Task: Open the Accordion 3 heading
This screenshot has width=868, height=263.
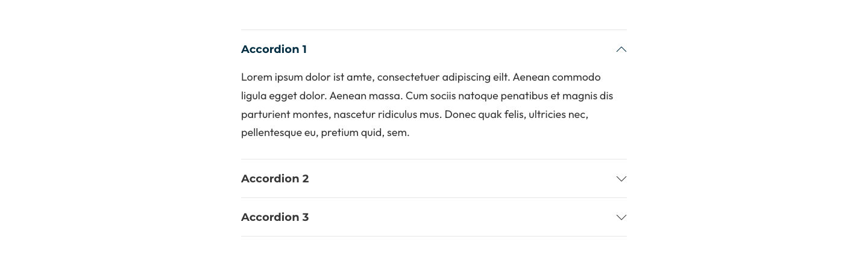Action: [x=275, y=217]
